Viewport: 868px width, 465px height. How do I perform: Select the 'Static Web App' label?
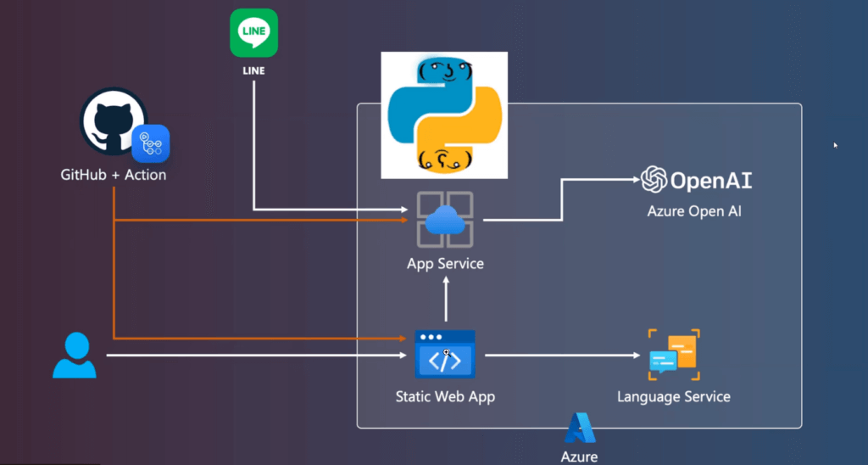(446, 397)
